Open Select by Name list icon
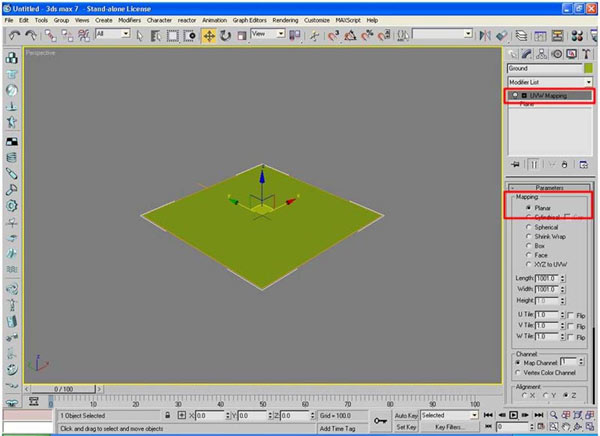 [x=155, y=36]
